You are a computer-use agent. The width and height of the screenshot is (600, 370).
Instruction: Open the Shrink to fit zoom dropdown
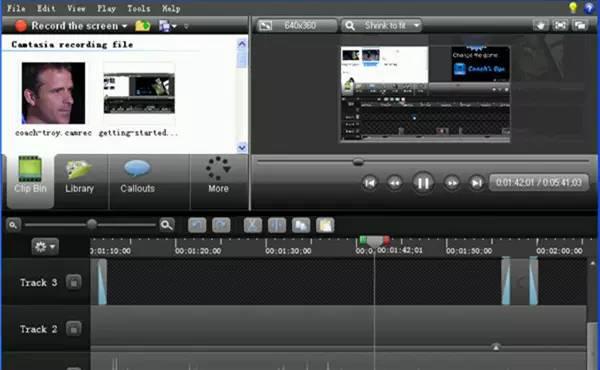382,26
